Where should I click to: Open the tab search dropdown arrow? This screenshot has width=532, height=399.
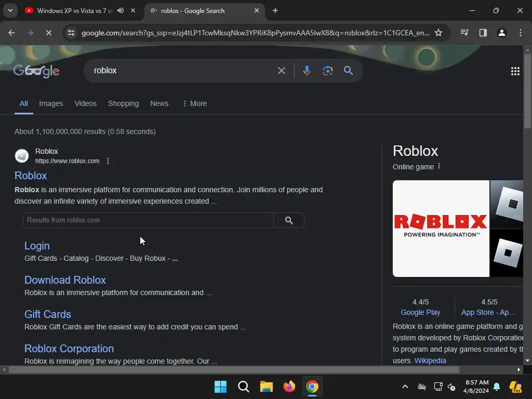(x=10, y=10)
